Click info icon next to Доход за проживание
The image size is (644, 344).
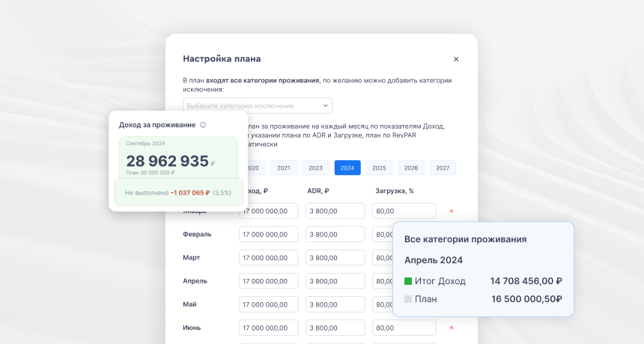(x=203, y=125)
